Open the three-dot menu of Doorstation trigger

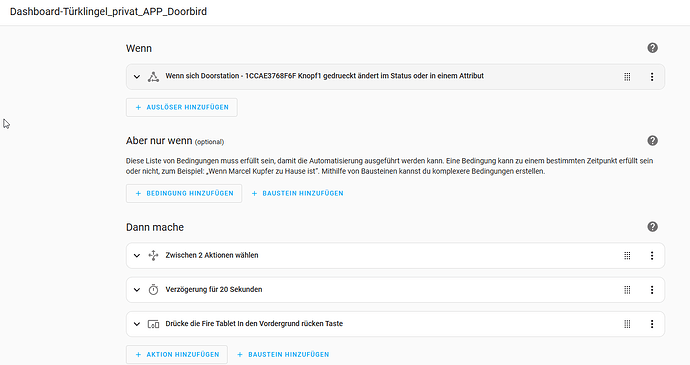[x=652, y=77]
